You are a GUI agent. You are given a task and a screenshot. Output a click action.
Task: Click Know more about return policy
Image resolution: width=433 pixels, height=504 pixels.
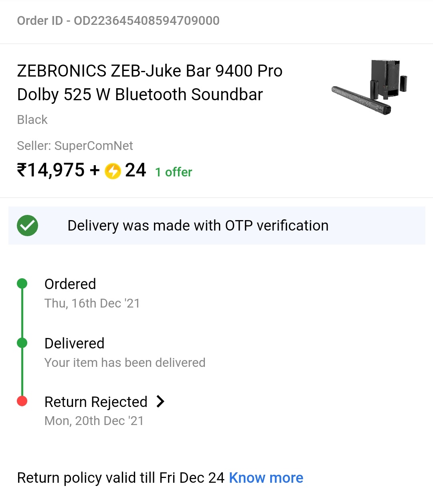[x=266, y=478]
